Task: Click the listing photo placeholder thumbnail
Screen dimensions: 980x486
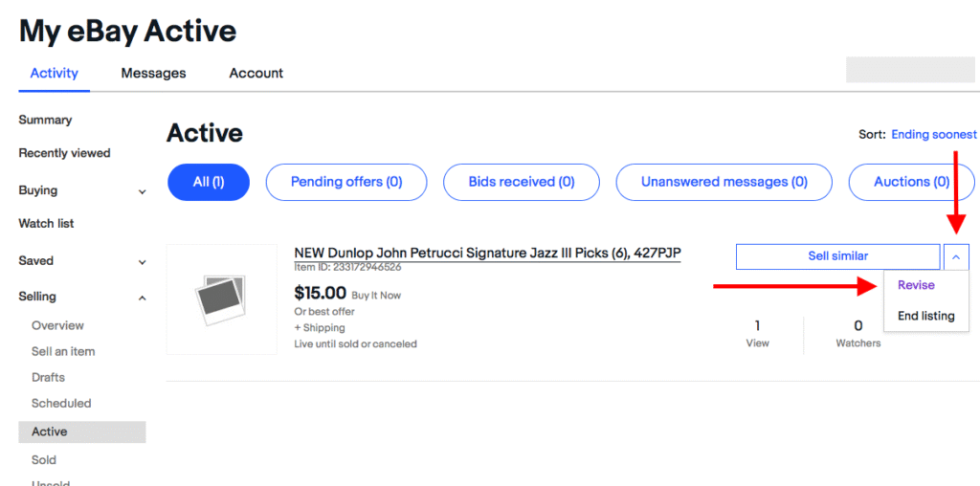Action: coord(221,299)
